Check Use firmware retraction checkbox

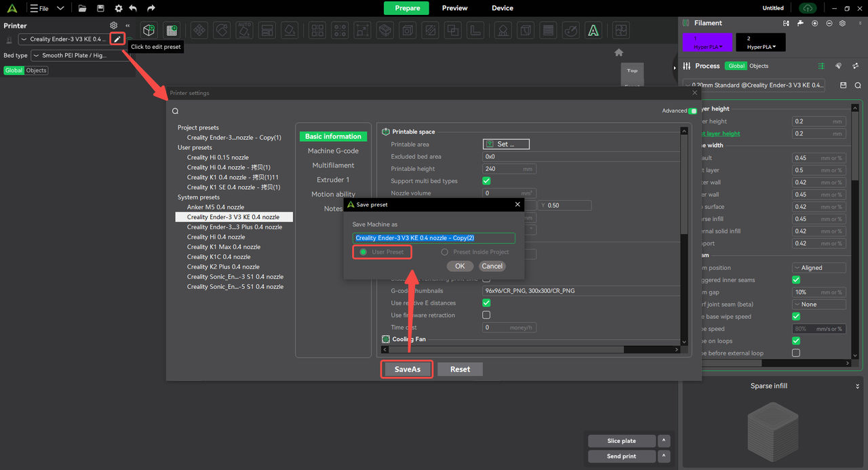(x=486, y=315)
